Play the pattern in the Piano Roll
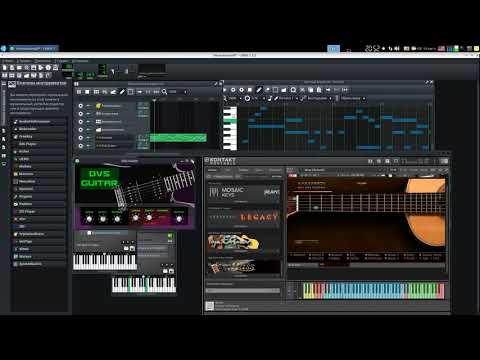 pyautogui.click(x=225, y=90)
